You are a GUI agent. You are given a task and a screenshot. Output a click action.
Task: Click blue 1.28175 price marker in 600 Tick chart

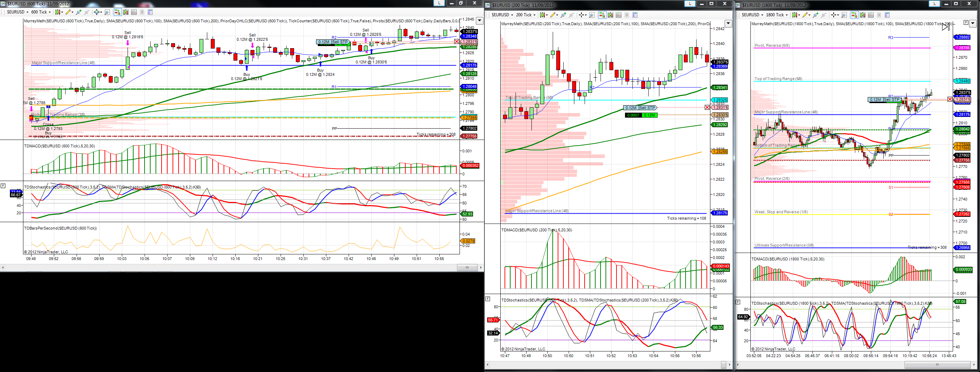[x=469, y=66]
